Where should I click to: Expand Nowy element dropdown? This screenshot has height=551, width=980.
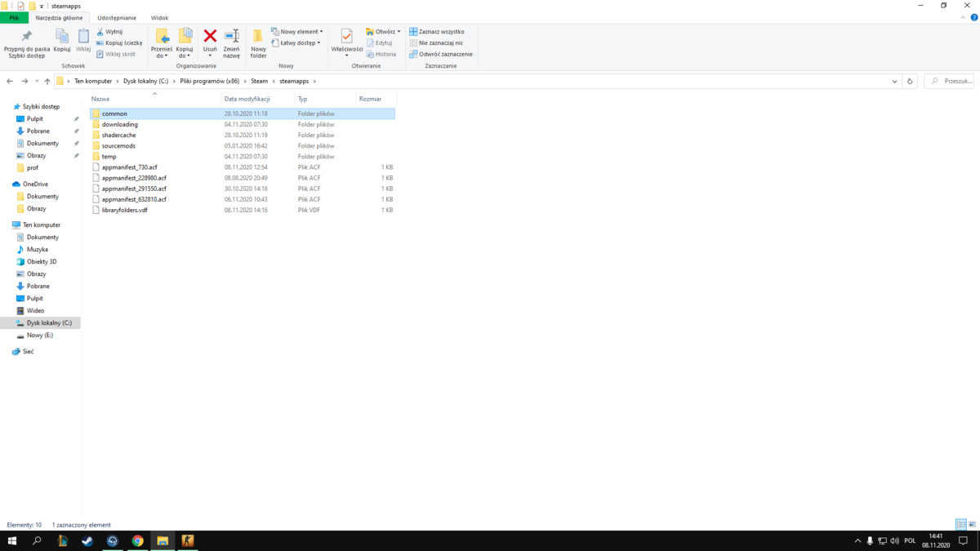click(297, 32)
